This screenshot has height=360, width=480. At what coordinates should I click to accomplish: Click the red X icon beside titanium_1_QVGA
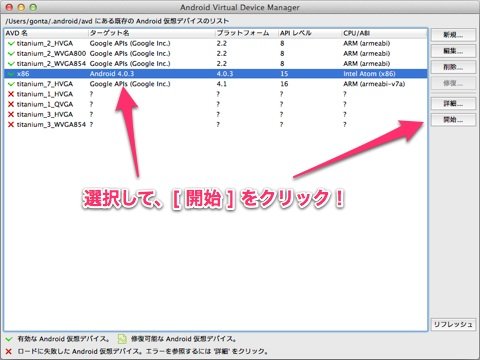[11, 104]
